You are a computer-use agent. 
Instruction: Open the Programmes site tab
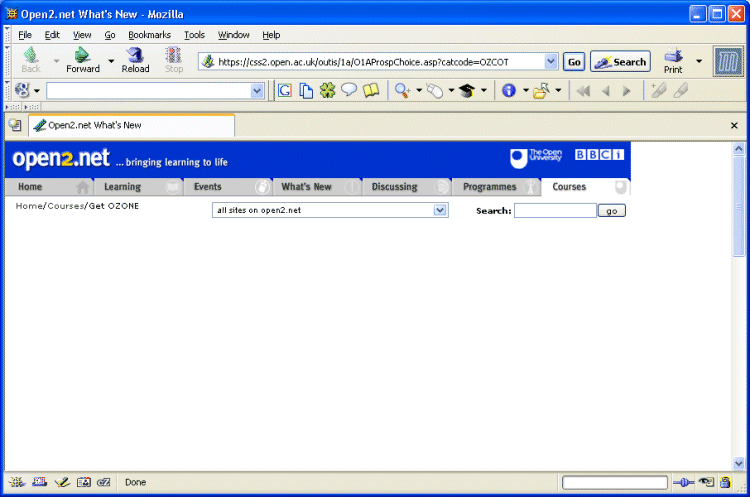[496, 187]
